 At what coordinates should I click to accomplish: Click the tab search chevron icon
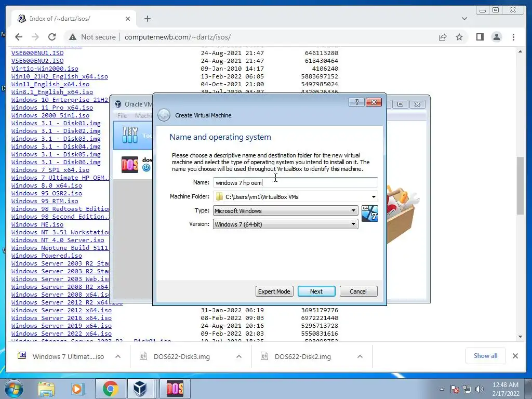(464, 19)
